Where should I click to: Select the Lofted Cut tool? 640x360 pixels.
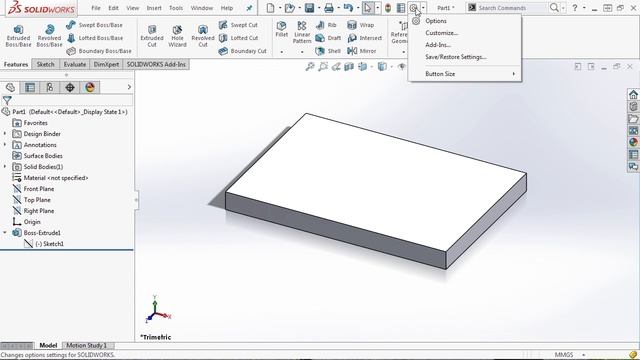[238, 38]
